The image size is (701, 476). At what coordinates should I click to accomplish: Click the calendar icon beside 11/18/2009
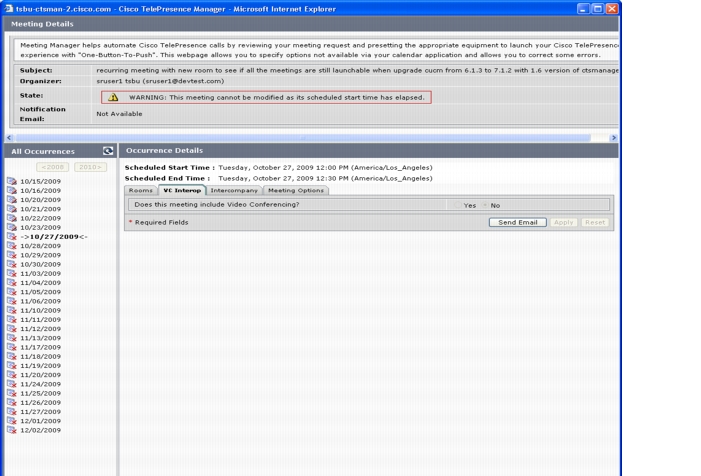click(12, 356)
